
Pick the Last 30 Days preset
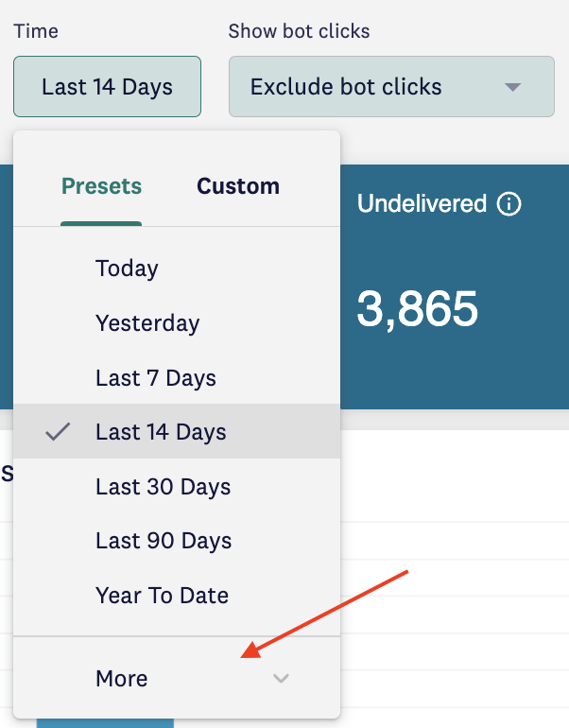pos(177,487)
